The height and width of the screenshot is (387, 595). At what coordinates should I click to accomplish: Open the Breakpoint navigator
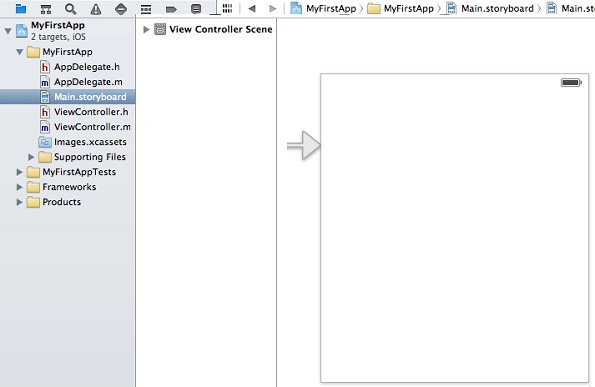click(x=171, y=9)
